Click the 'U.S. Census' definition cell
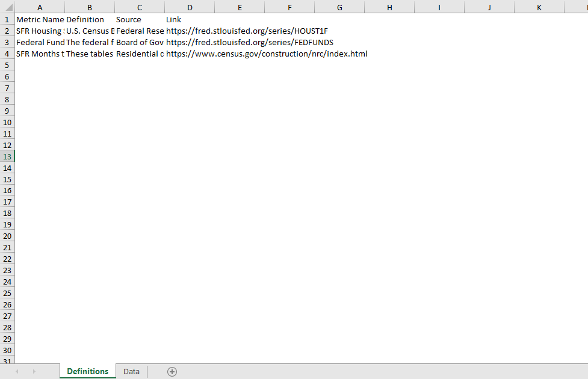This screenshot has width=588, height=379. pyautogui.click(x=90, y=31)
